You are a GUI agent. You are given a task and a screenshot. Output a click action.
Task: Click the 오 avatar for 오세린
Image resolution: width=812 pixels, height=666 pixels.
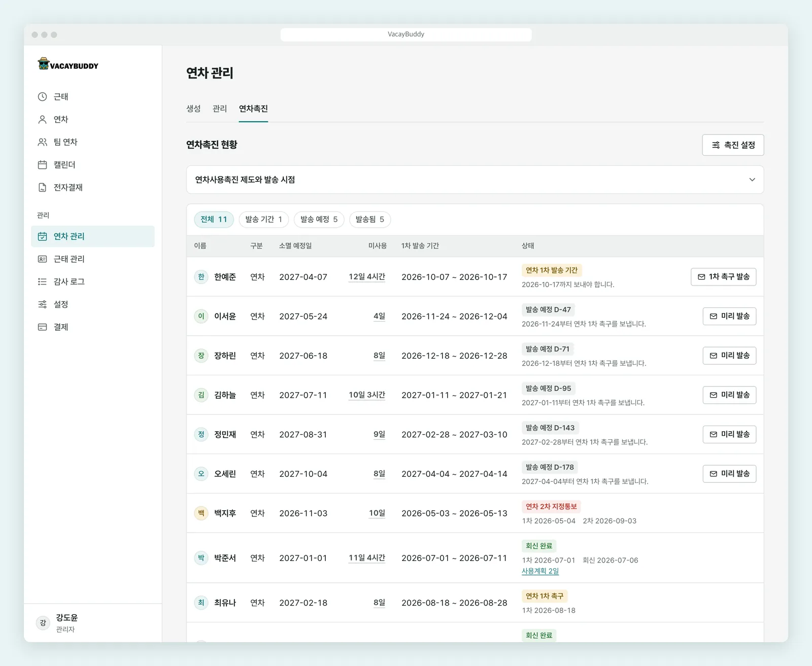[x=201, y=474]
